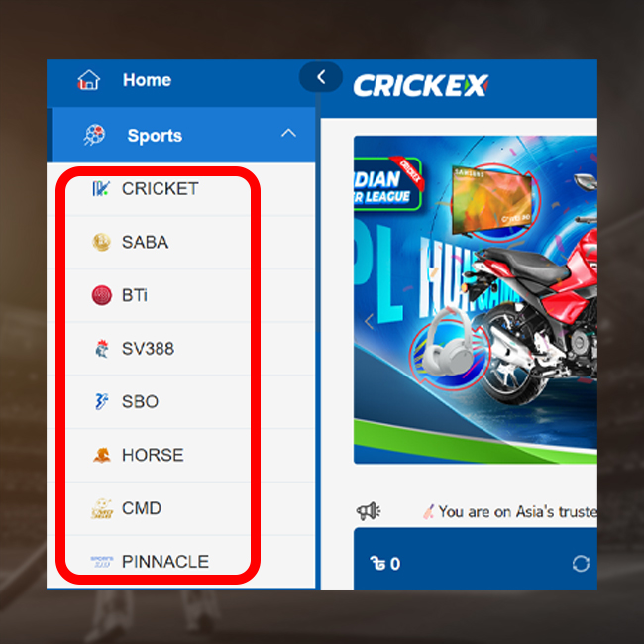Select the Sports menu label
Image resolution: width=644 pixels, height=644 pixels.
point(155,136)
